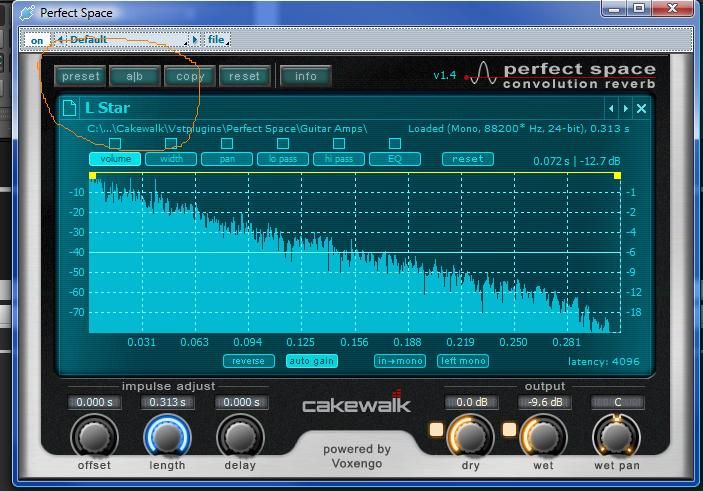Turn off the plugin 'on' switch
The width and height of the screenshot is (703, 491).
click(37, 40)
